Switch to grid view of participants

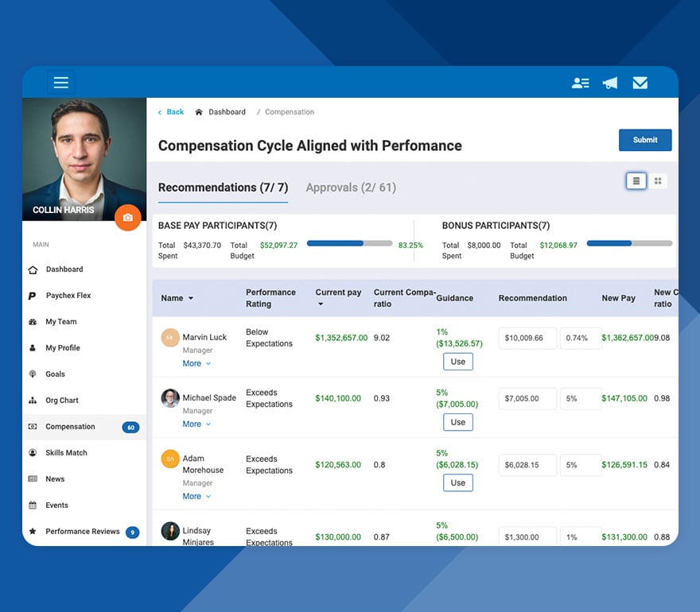658,181
